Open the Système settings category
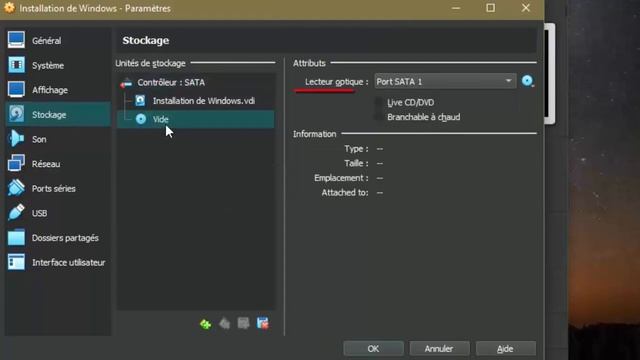 57,65
